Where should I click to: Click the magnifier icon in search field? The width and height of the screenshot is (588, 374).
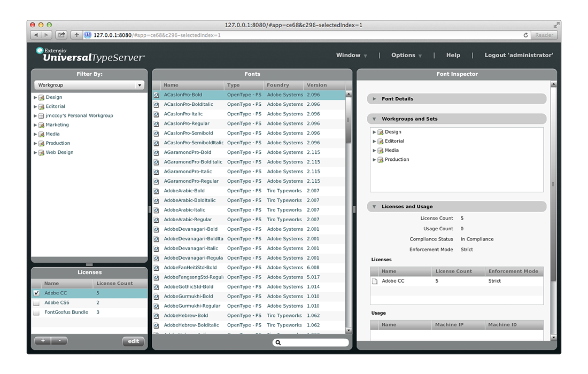point(278,342)
